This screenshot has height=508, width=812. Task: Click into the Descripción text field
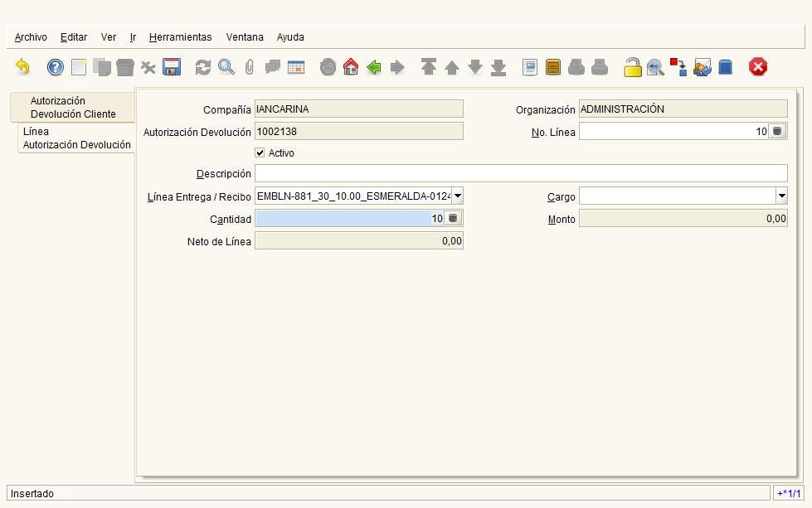tap(520, 174)
